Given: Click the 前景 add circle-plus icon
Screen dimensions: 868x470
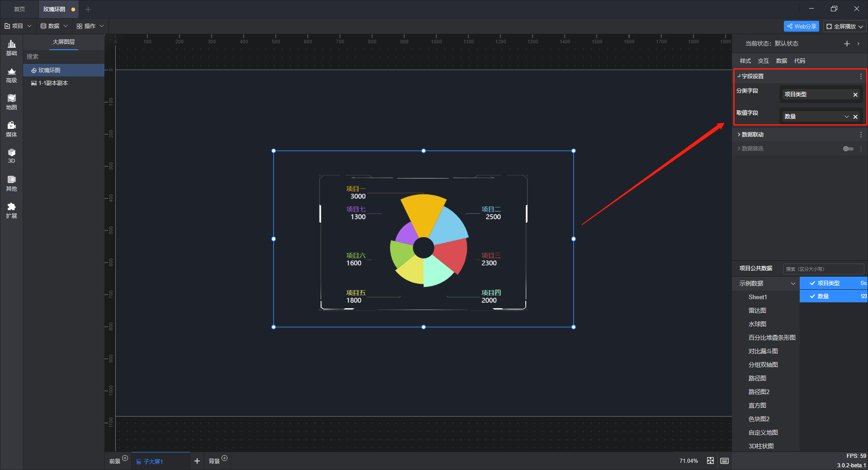Looking at the screenshot, I should tap(125, 458).
